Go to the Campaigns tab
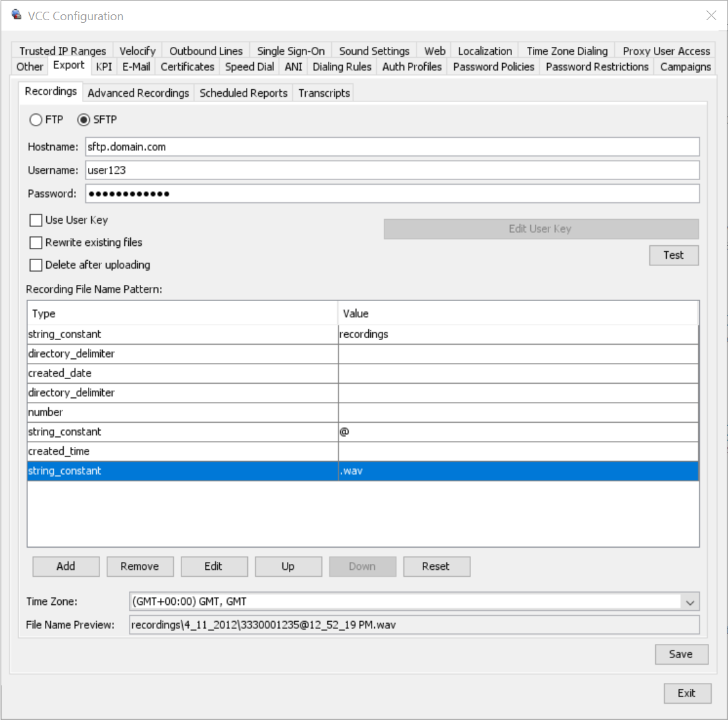The image size is (728, 720). [x=685, y=66]
